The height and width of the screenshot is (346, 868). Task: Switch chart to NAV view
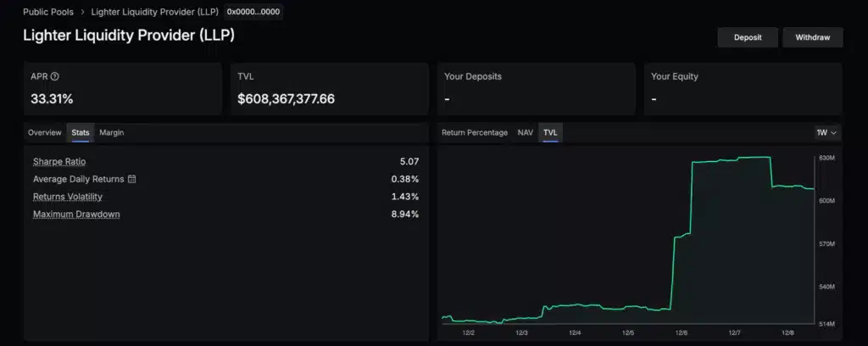tap(525, 132)
